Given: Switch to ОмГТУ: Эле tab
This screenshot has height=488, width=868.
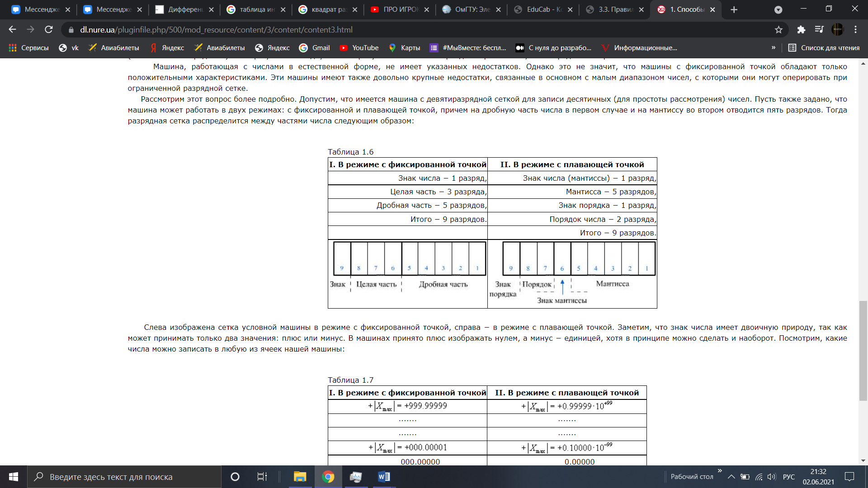Looking at the screenshot, I should pos(472,9).
